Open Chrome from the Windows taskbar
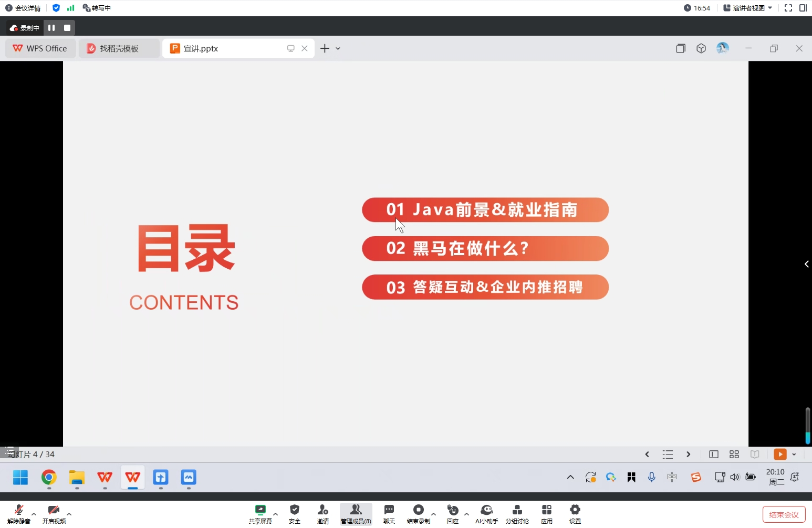 click(x=49, y=478)
